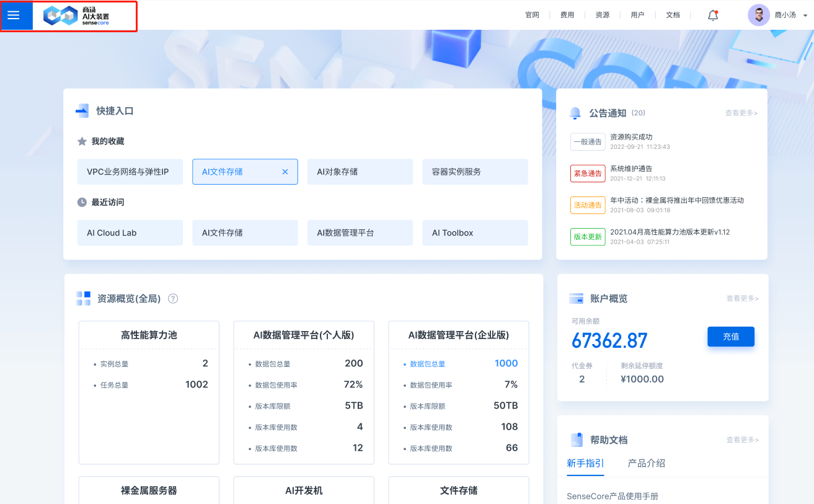This screenshot has width=814, height=504.
Task: Open the VPC业务网络与弹性IP shortcut
Action: pos(130,172)
